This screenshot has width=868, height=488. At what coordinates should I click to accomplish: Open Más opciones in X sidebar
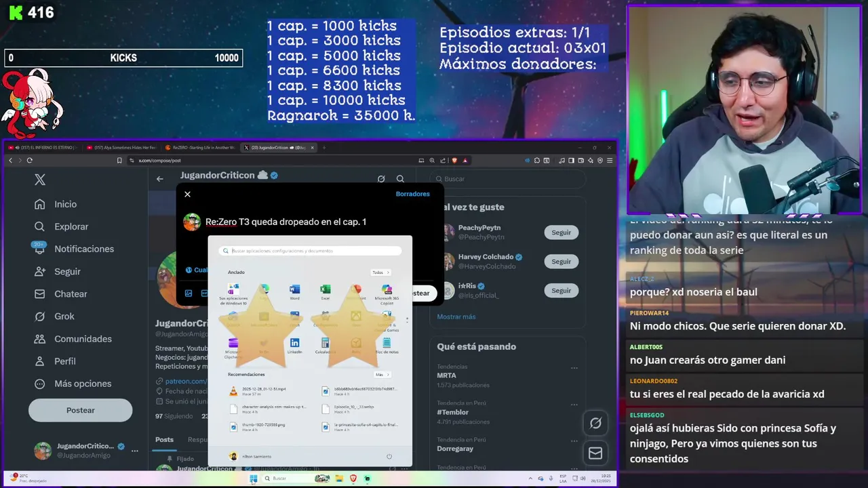[74, 383]
